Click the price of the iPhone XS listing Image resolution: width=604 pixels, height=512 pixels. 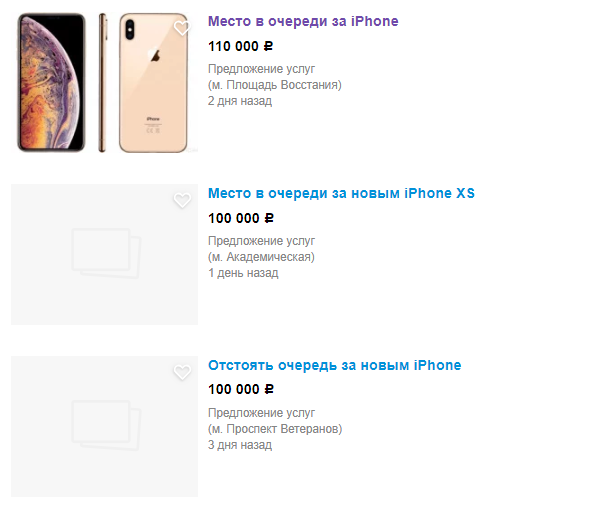tap(241, 218)
